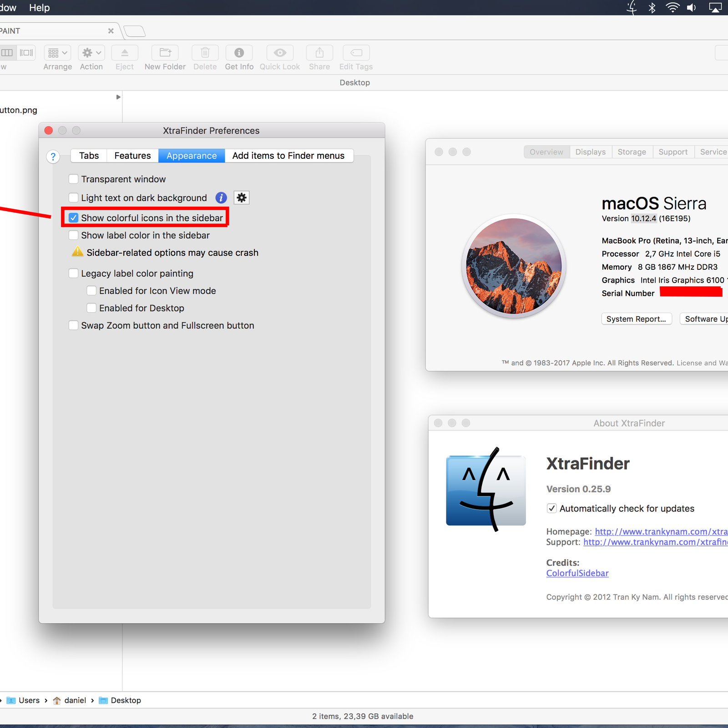Click the blue info icon beside Light text
Screen dimensions: 728x728
pyautogui.click(x=221, y=197)
